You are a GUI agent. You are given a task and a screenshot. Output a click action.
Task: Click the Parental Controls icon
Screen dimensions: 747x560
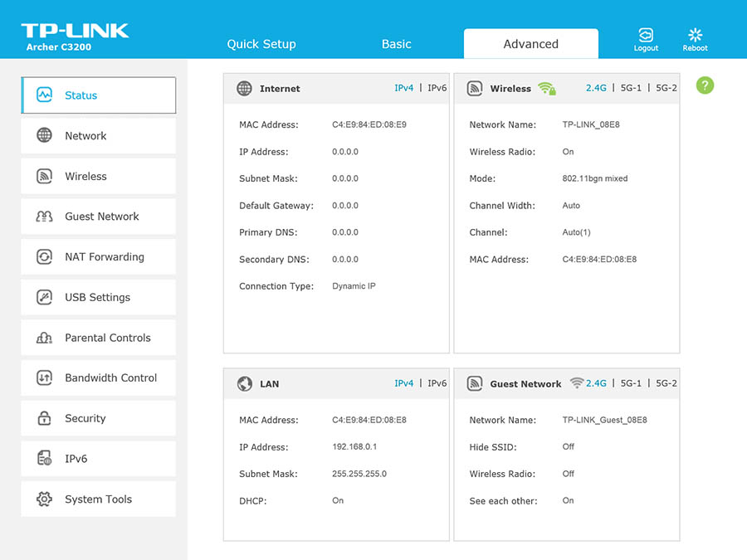click(43, 338)
